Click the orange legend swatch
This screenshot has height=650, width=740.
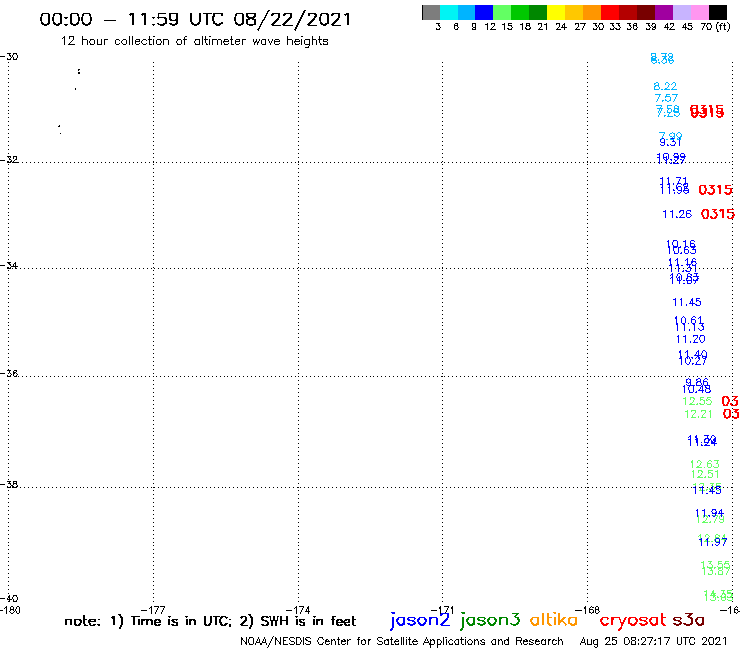coord(592,12)
